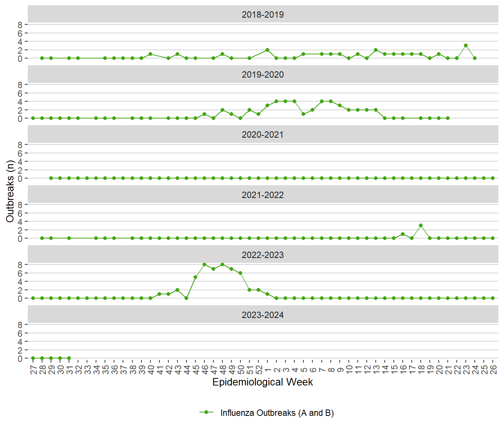The image size is (504, 432).
Task: Select week 1 data point in 2018-2019 panel
Action: click(x=267, y=50)
